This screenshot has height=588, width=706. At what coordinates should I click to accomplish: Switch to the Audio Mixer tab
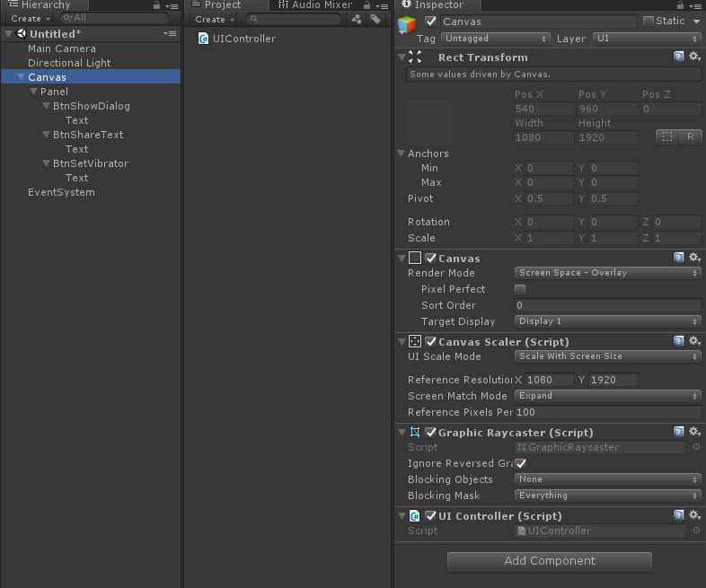click(x=316, y=5)
